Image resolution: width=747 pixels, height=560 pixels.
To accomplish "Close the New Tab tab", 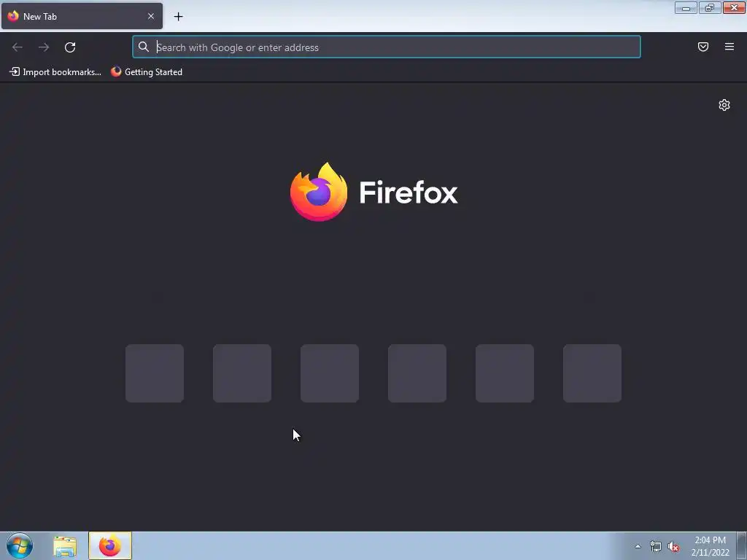I will click(150, 16).
